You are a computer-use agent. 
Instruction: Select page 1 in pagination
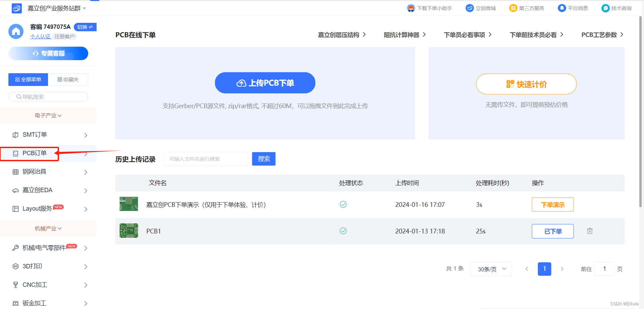click(544, 269)
